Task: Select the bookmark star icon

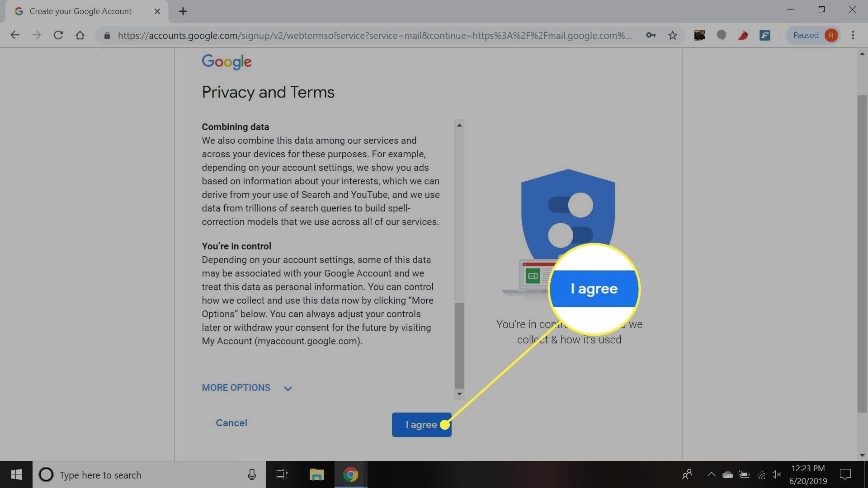Action: [672, 34]
